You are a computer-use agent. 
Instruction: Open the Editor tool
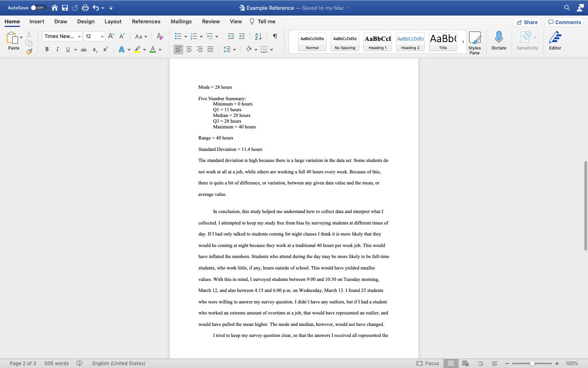click(x=555, y=41)
